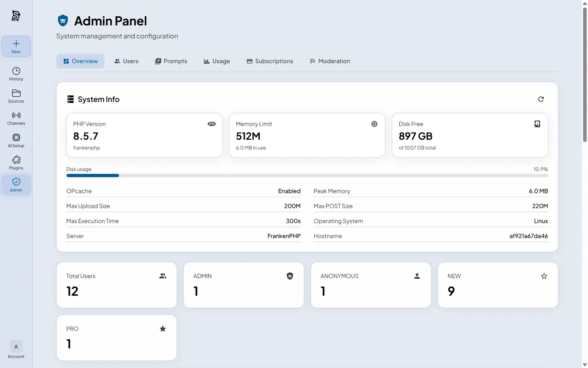Open History in the sidebar

(x=16, y=74)
